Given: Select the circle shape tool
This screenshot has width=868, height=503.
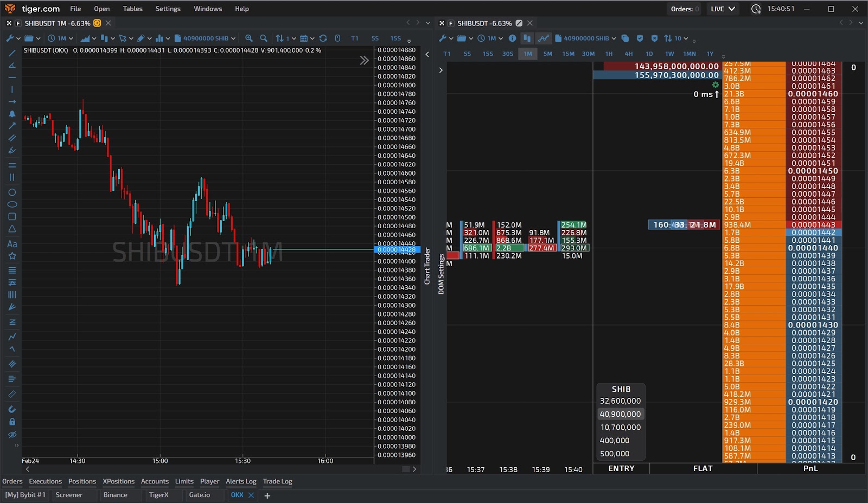Looking at the screenshot, I should [12, 192].
